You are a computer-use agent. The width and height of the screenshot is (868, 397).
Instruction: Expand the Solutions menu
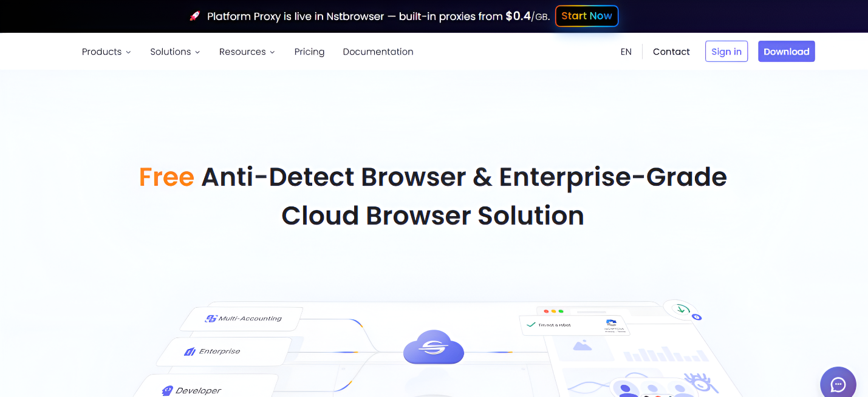[x=175, y=52]
